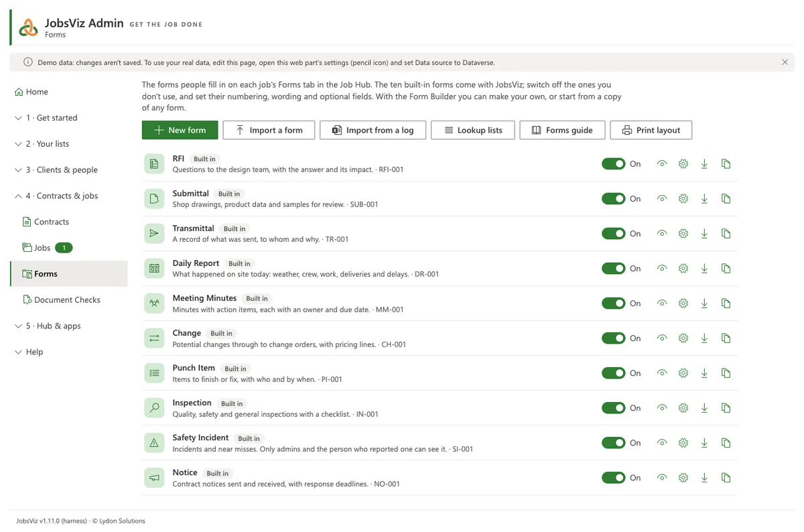Click the Print layout button
Viewport: 804px width, 532px height.
(x=651, y=130)
